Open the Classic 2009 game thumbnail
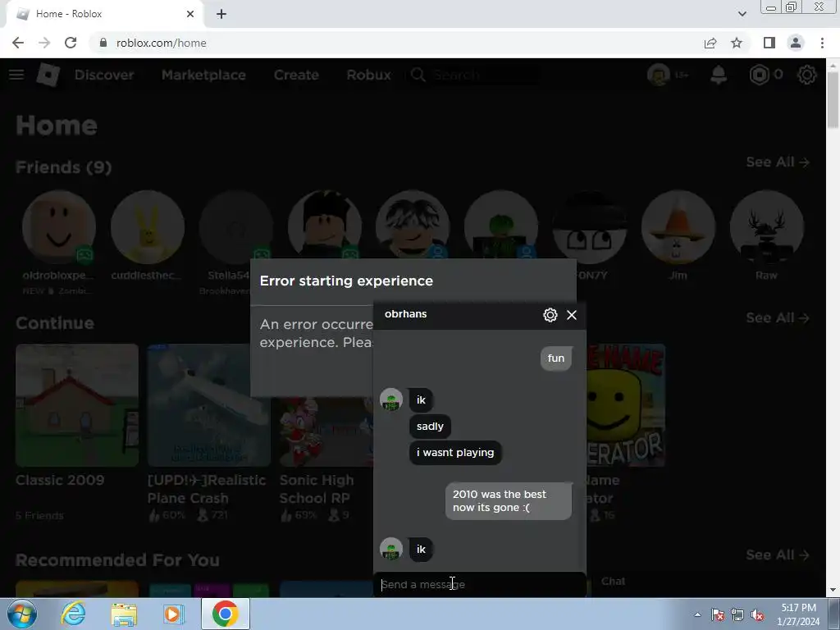This screenshot has width=840, height=630. tap(77, 405)
